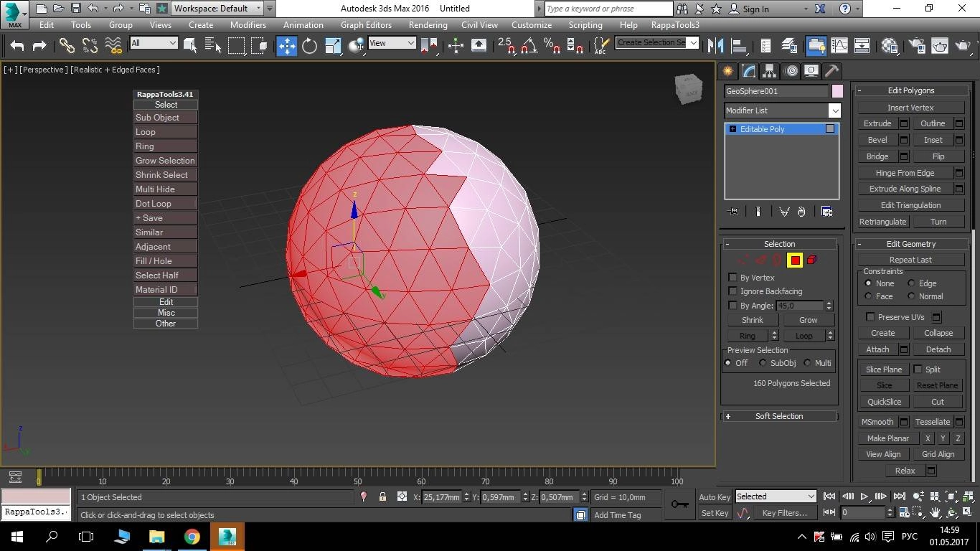Open Chrome from the Windows taskbar
The image size is (980, 551).
pos(192,537)
